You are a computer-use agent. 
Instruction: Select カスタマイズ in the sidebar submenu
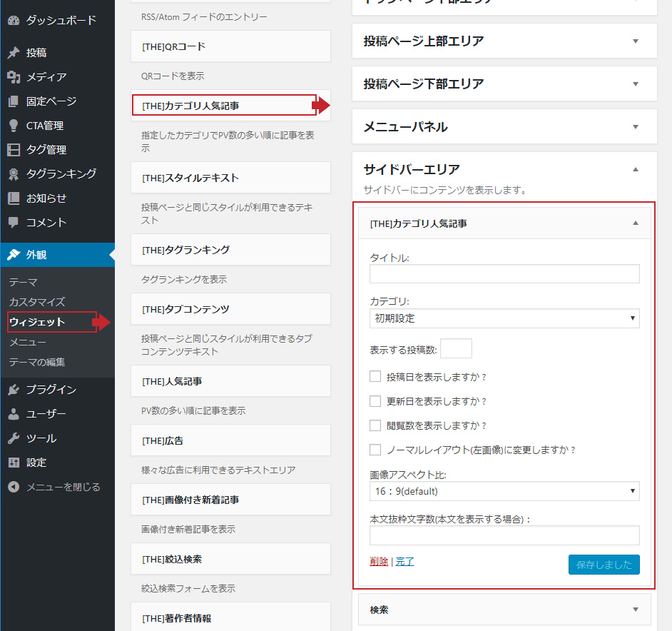[x=37, y=302]
